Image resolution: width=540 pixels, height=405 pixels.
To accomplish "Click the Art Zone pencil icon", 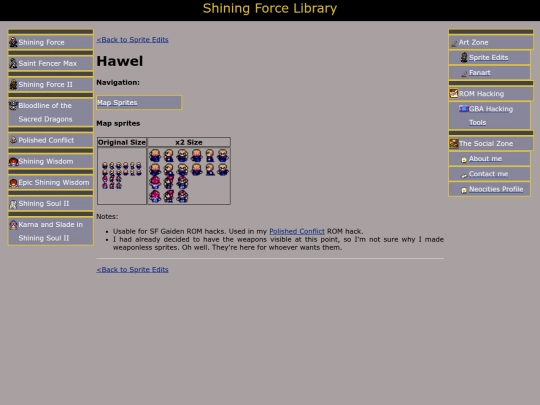I will point(454,43).
